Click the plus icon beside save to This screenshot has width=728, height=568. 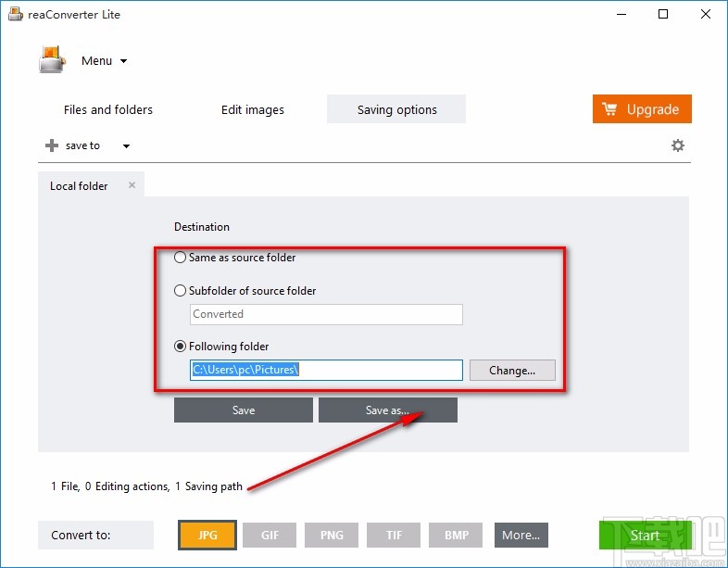tap(52, 145)
